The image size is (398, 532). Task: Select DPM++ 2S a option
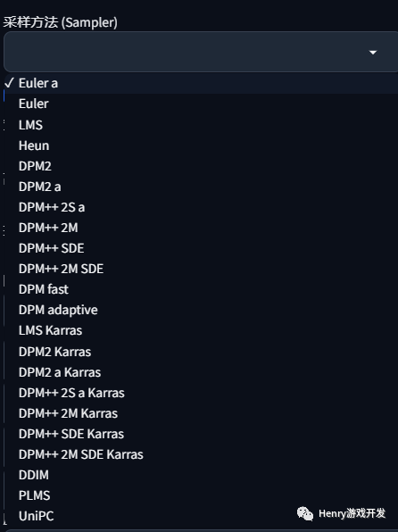[201, 207]
